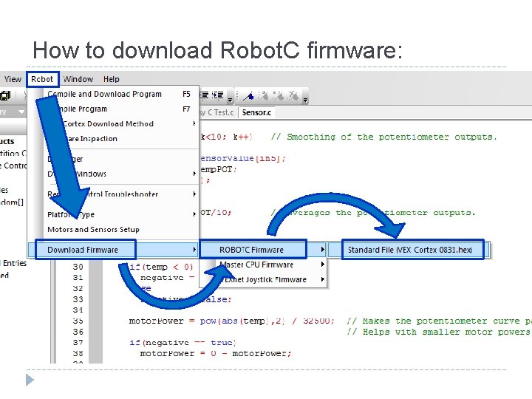Switch to the Sensor.c tab
The height and width of the screenshot is (399, 532).
pyautogui.click(x=256, y=112)
